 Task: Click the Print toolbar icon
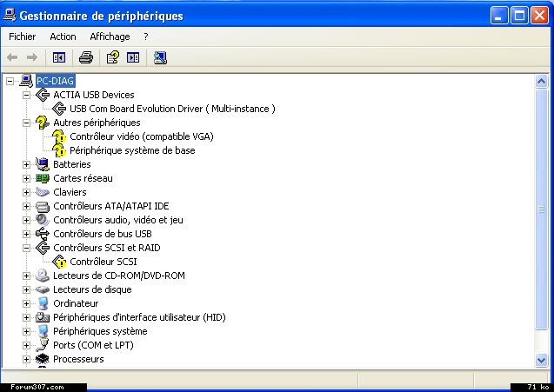point(85,57)
